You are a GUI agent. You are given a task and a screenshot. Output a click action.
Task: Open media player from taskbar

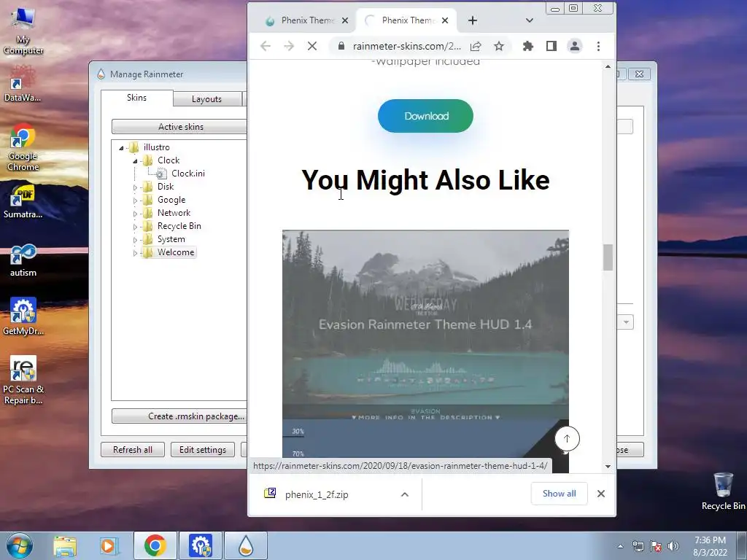109,545
